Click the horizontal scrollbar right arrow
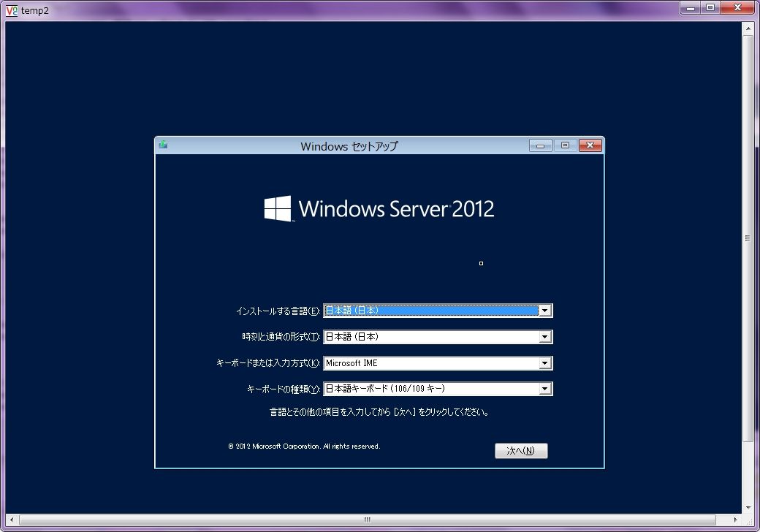This screenshot has width=760, height=532. (736, 520)
